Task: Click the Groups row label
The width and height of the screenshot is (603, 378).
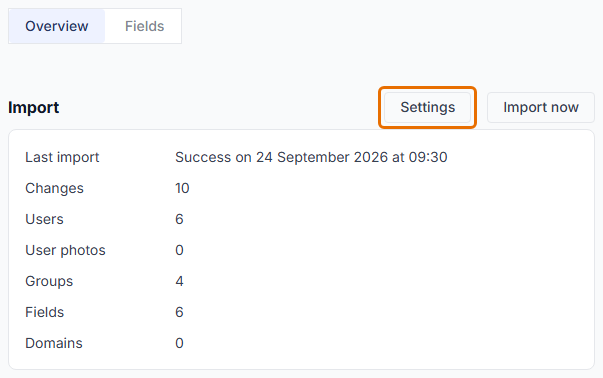Action: [49, 281]
